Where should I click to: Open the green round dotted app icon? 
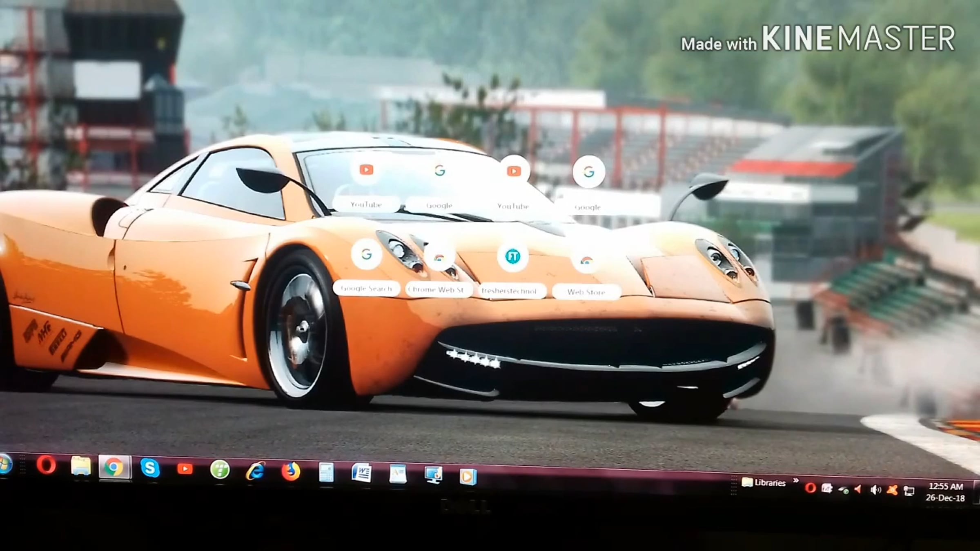220,470
